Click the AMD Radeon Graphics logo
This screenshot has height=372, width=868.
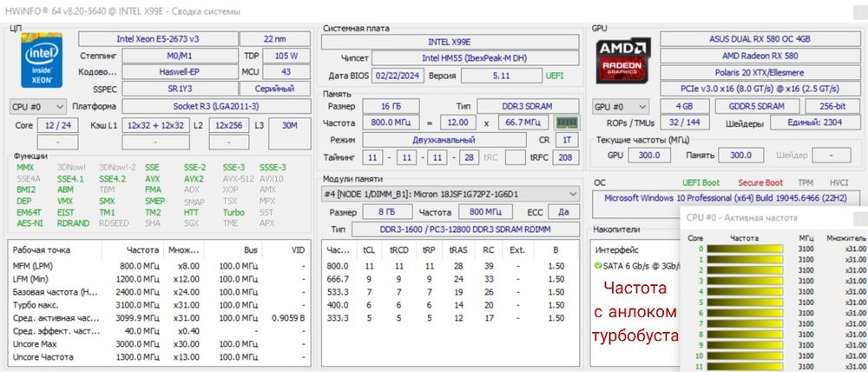[x=623, y=61]
